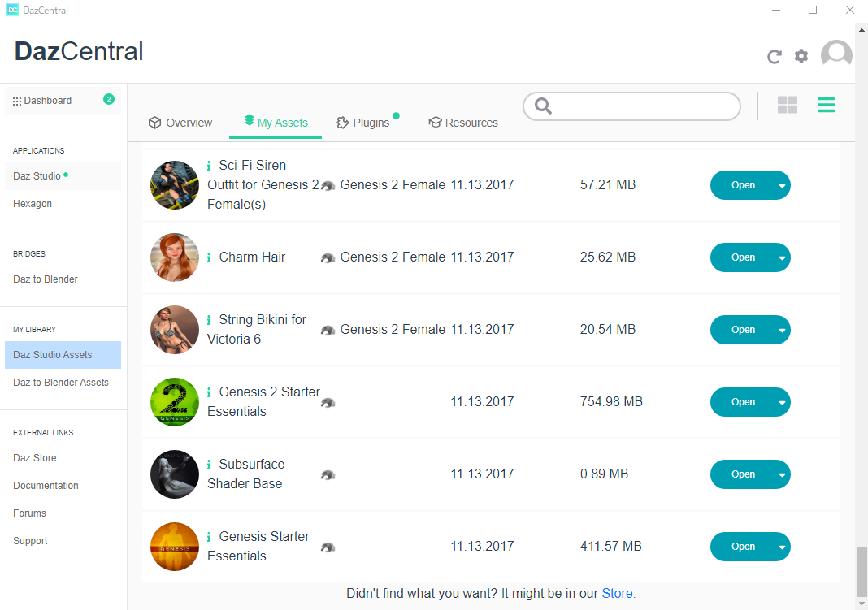868x610 pixels.
Task: Click the scrollbar down arrow
Action: tap(861, 604)
